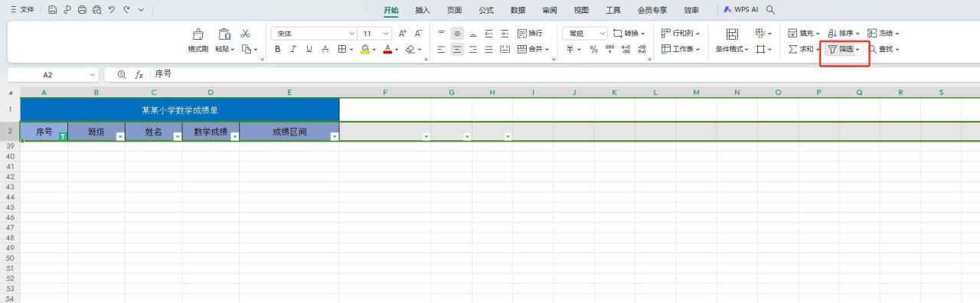Image resolution: width=980 pixels, height=303 pixels.
Task: Increase font size with A+ icon
Action: pos(403,34)
